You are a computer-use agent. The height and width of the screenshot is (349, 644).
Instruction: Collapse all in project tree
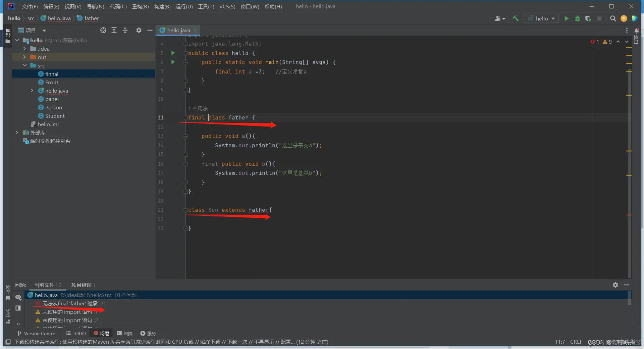coord(125,30)
